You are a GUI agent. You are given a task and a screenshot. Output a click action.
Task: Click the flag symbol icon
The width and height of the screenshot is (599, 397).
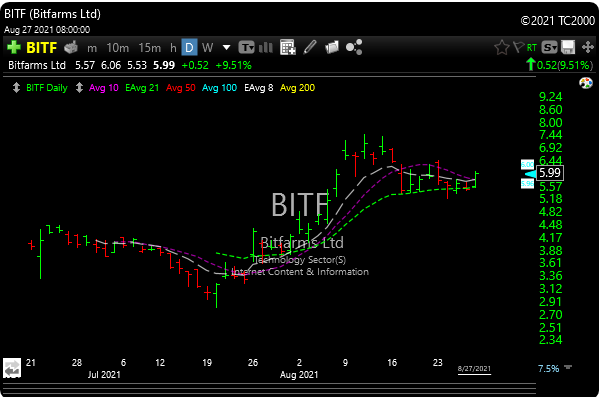point(518,47)
